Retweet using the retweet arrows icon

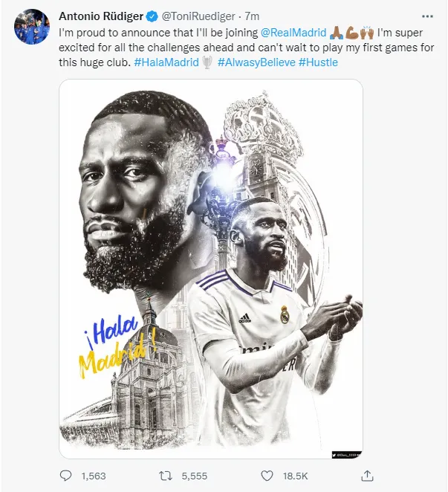point(166,476)
